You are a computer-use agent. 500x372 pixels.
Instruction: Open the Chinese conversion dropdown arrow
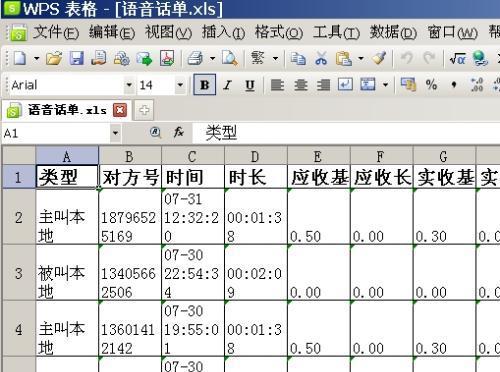(275, 59)
